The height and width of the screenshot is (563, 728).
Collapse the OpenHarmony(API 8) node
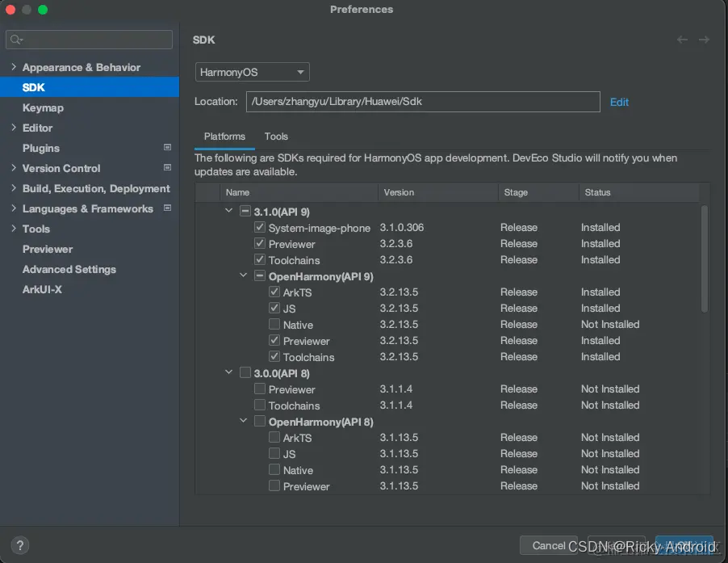[243, 421]
